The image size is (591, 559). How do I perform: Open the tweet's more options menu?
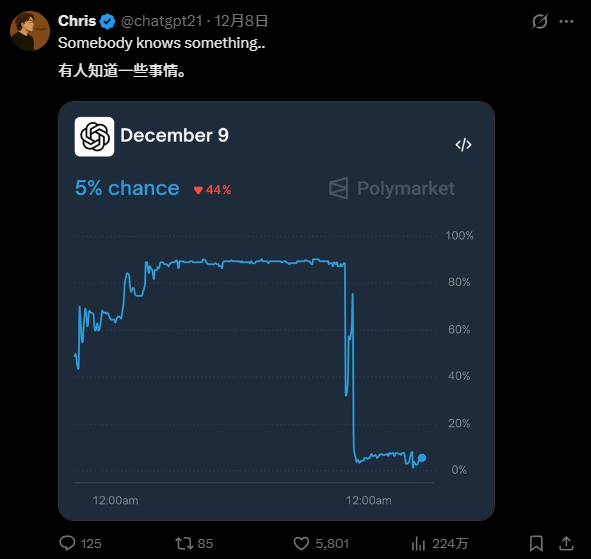click(x=566, y=21)
